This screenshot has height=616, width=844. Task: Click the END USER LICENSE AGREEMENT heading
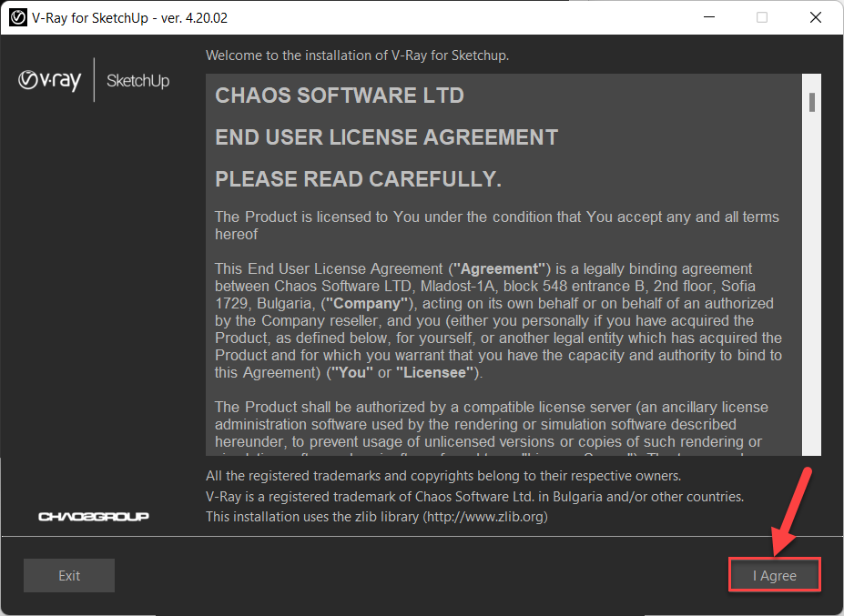click(386, 137)
